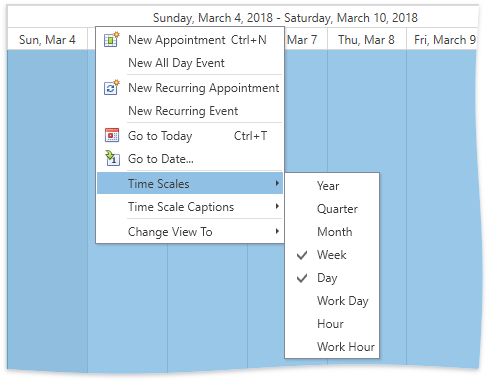Click the Thu, Mar 8 column header
Viewport: 489px width, 382px height.
[367, 40]
